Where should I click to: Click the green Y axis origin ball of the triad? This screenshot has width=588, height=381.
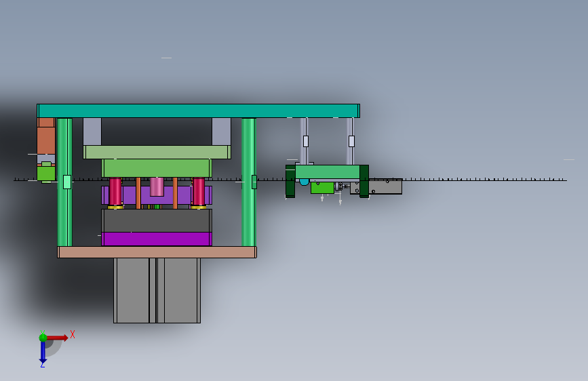[x=43, y=338]
